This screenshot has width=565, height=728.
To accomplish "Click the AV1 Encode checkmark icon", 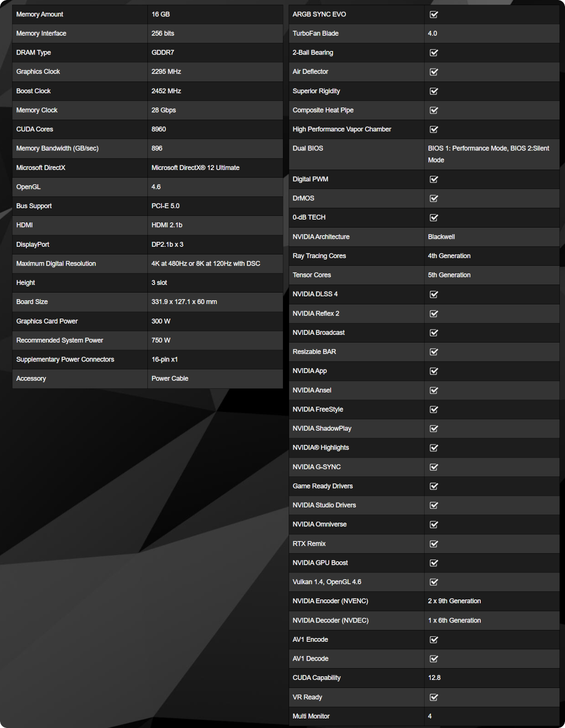I will click(434, 640).
